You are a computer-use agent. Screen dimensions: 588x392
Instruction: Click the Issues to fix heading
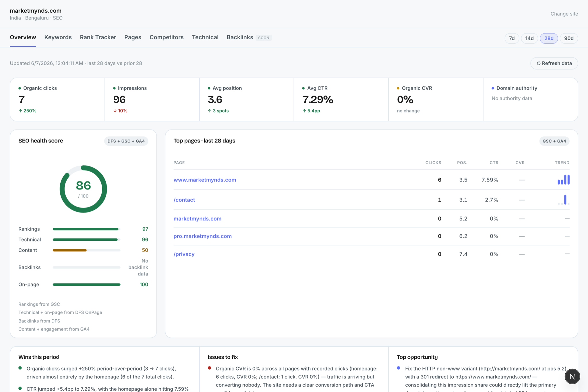coord(223,357)
